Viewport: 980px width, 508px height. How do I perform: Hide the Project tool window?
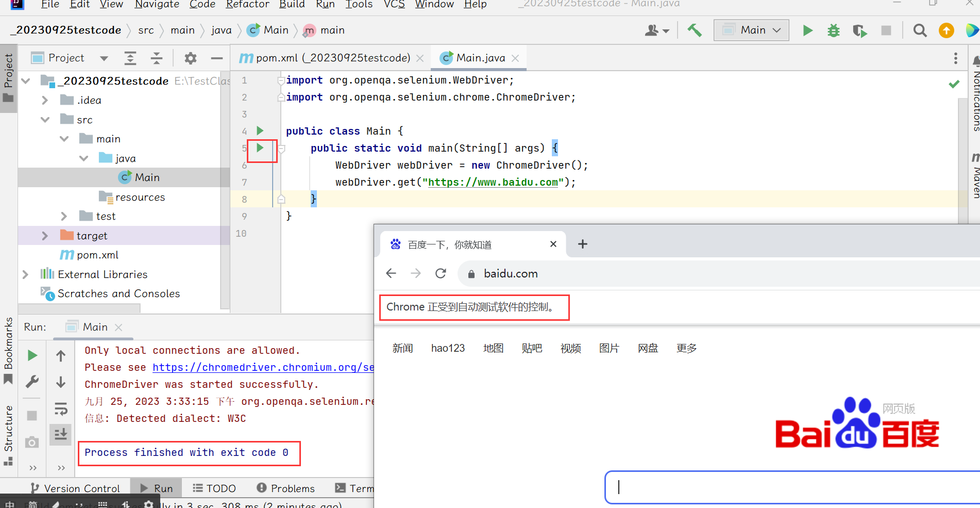(217, 58)
